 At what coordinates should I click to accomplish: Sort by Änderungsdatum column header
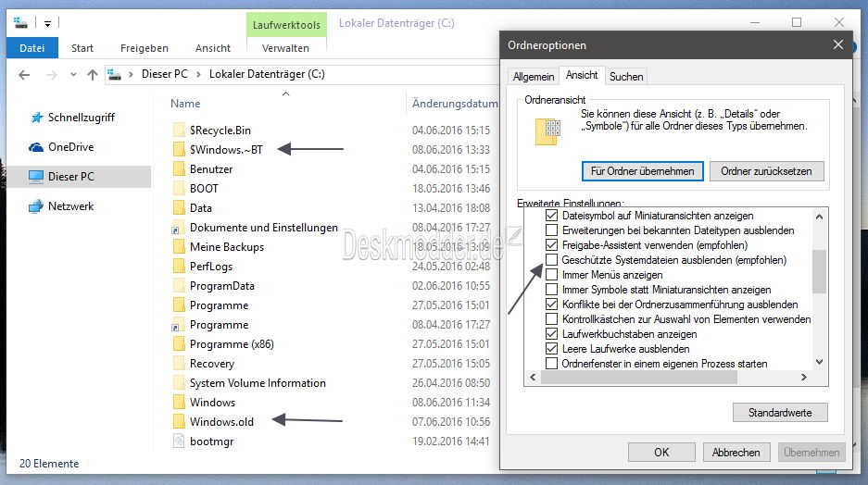pyautogui.click(x=455, y=104)
